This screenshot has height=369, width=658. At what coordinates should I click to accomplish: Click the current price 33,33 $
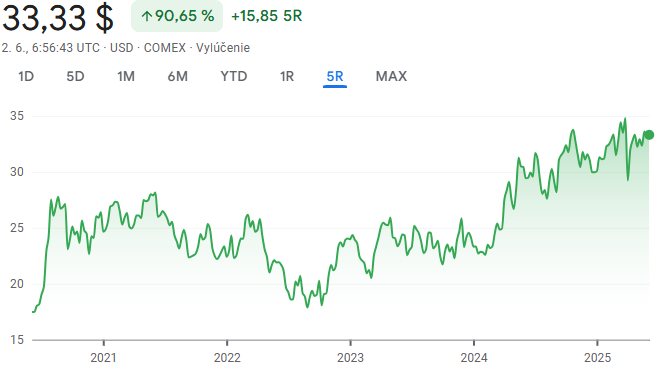click(x=58, y=18)
